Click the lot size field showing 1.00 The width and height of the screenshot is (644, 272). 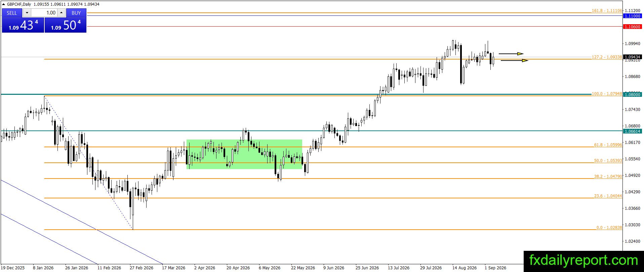coord(44,13)
